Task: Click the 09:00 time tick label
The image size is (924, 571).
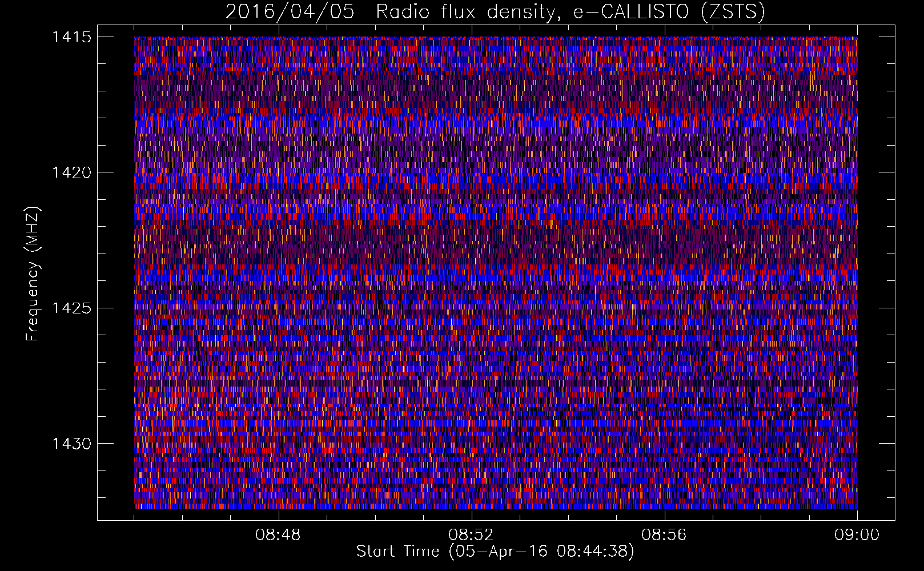Action: pyautogui.click(x=857, y=535)
